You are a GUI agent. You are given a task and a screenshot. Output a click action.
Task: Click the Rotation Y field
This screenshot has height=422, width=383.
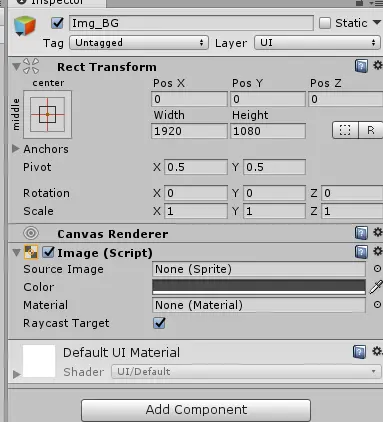click(274, 193)
